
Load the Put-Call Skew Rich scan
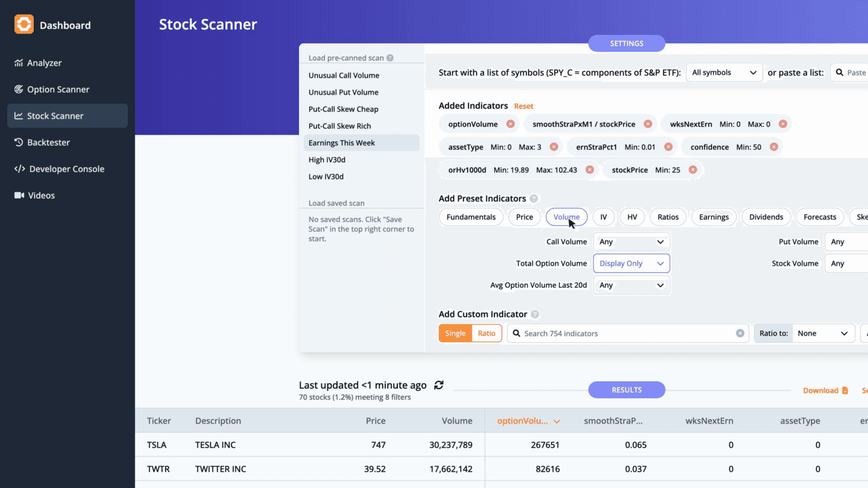(362, 126)
